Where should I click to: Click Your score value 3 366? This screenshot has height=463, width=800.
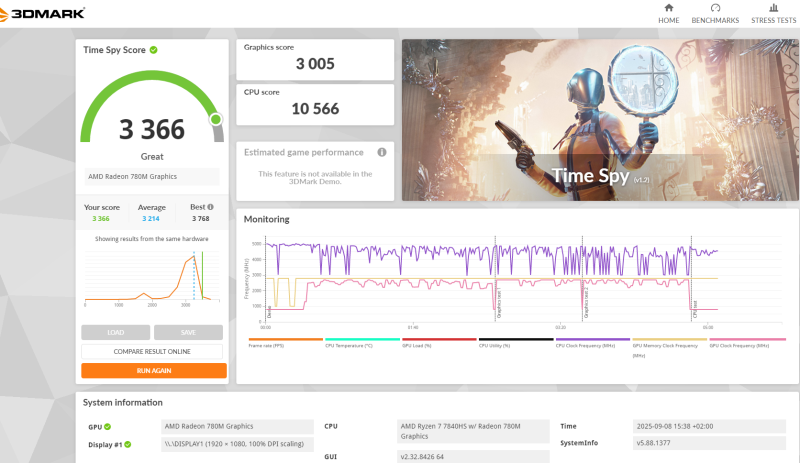coord(101,218)
